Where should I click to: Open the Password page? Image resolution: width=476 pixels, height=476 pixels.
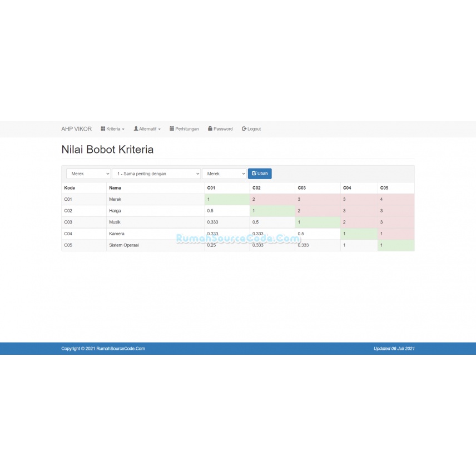(x=220, y=128)
